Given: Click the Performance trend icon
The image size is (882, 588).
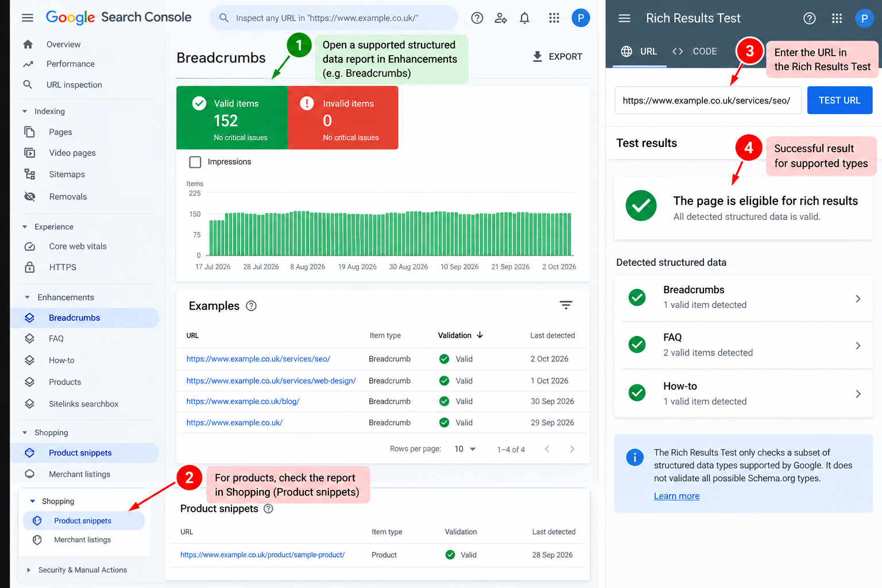Looking at the screenshot, I should click(28, 64).
